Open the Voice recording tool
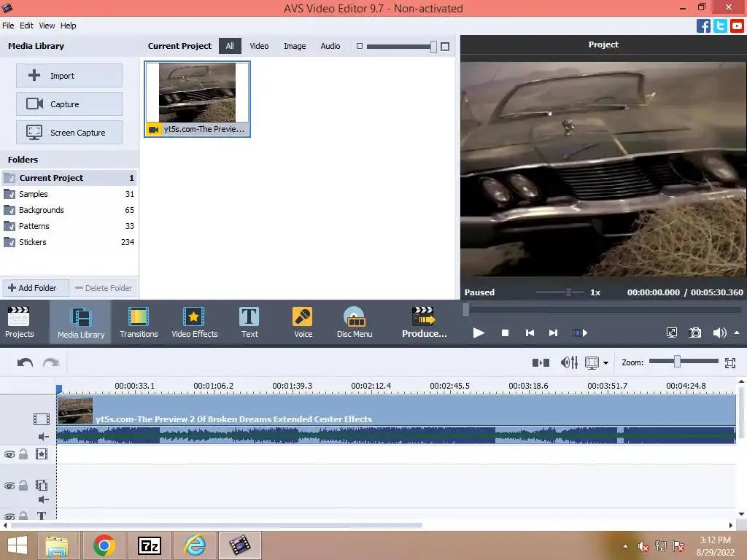Viewport: 747px width, 560px height. [x=303, y=322]
